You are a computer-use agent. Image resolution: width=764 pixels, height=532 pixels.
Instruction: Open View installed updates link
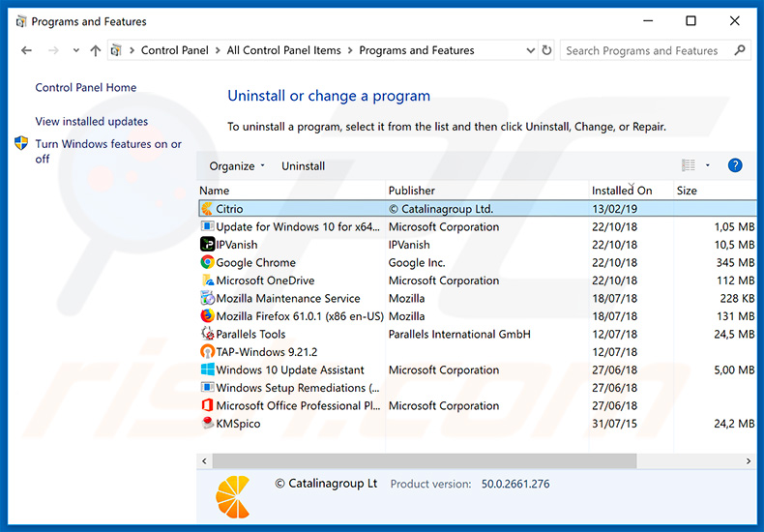click(x=92, y=122)
